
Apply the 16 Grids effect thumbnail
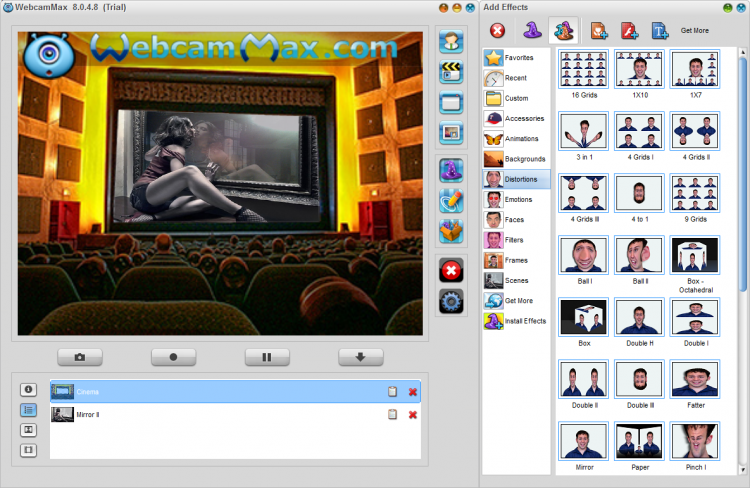(584, 69)
